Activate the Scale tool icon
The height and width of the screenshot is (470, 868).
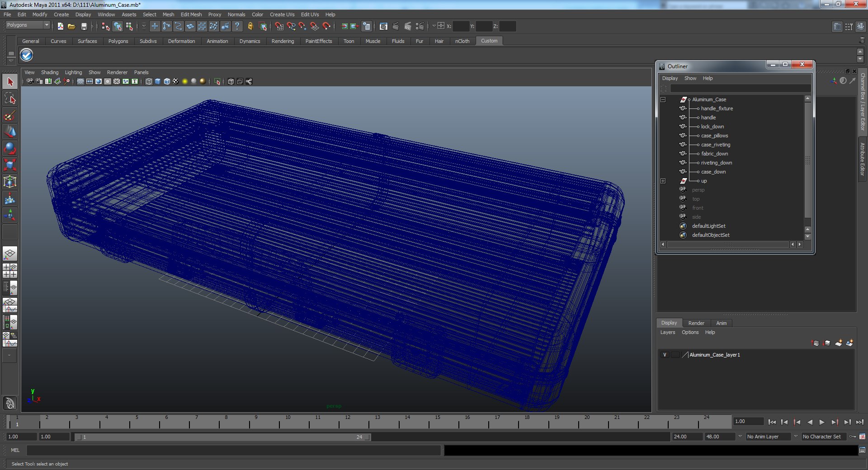10,165
